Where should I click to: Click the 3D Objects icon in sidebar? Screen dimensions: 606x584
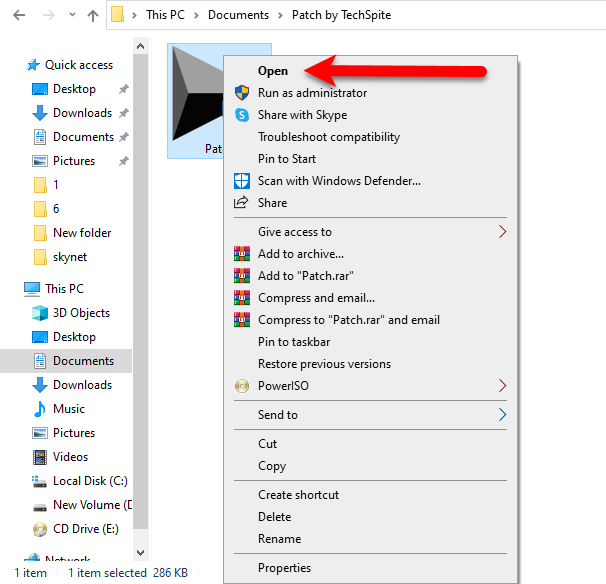[x=40, y=313]
